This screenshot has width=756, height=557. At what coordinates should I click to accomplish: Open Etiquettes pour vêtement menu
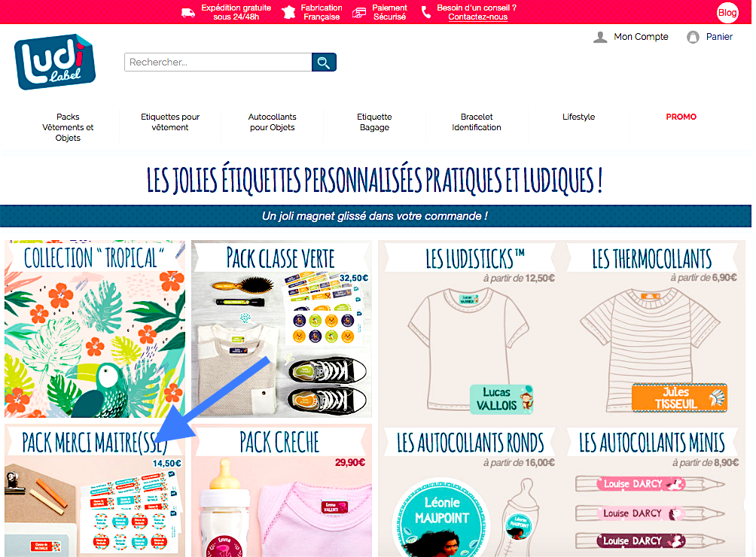(170, 122)
